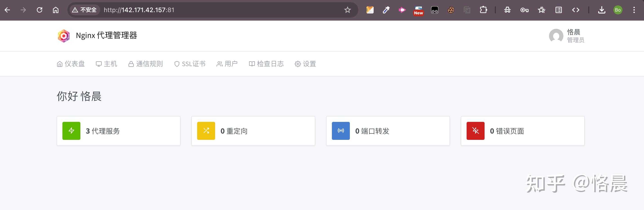Click the Nginx Proxy Manager logo
The width and height of the screenshot is (644, 210).
(64, 36)
